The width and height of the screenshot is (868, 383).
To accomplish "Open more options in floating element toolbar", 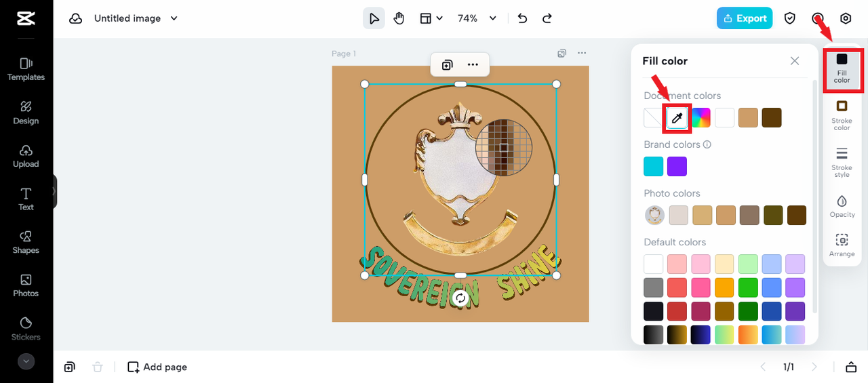I will (473, 65).
